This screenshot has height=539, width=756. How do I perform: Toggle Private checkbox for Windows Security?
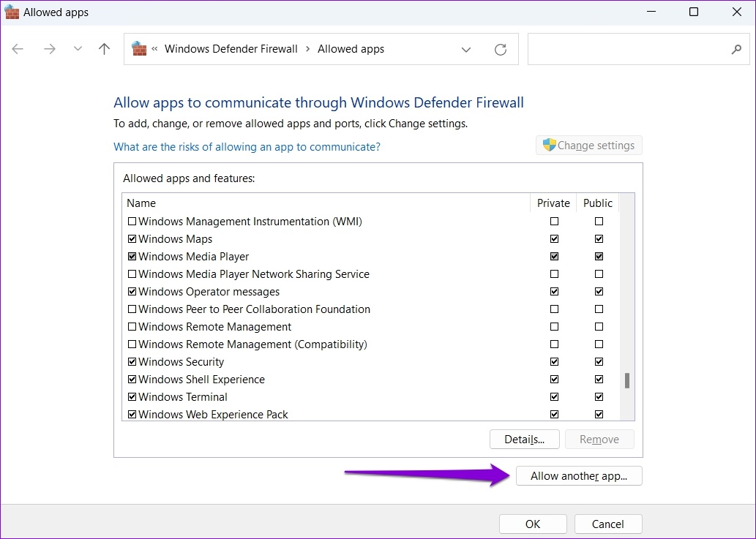tap(555, 362)
